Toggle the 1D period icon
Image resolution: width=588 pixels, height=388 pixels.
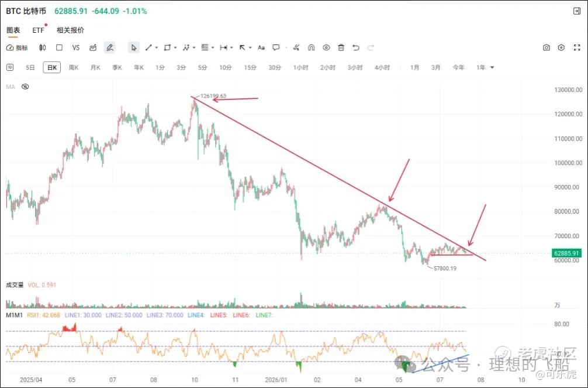(10, 67)
